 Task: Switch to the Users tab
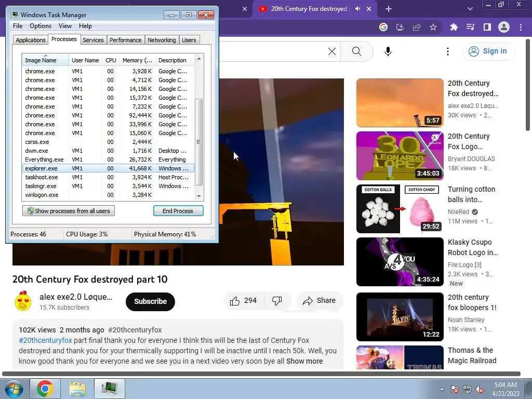189,40
